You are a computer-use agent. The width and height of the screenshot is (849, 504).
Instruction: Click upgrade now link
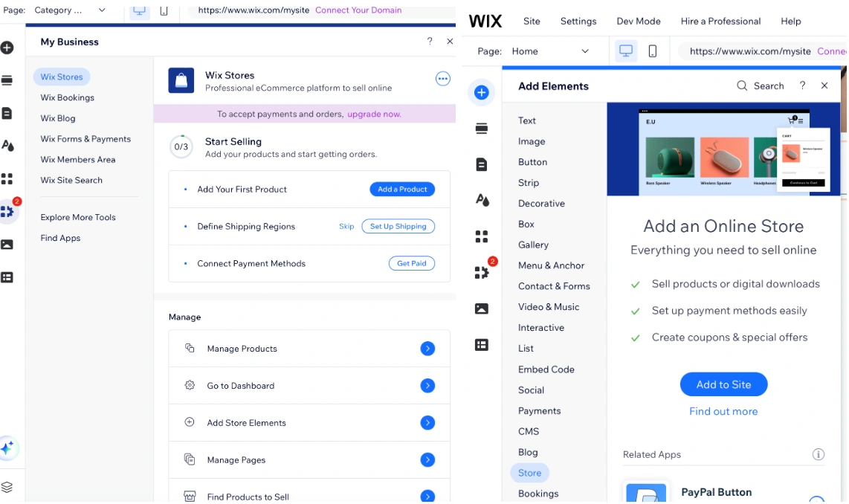[x=374, y=114]
